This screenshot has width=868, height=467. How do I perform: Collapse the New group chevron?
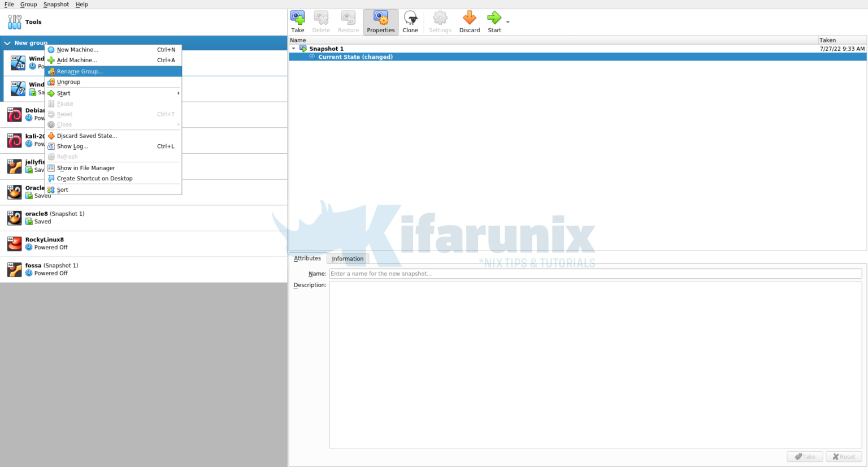[x=7, y=43]
